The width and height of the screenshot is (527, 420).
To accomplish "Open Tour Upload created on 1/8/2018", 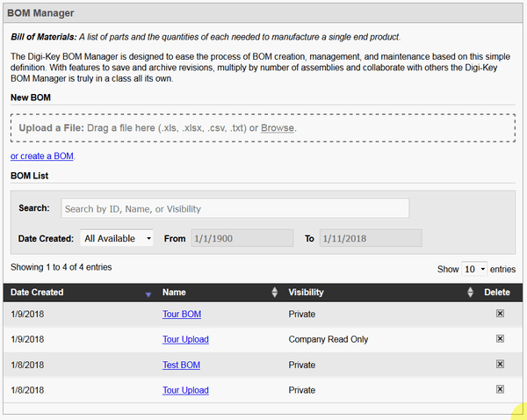I will [x=185, y=390].
